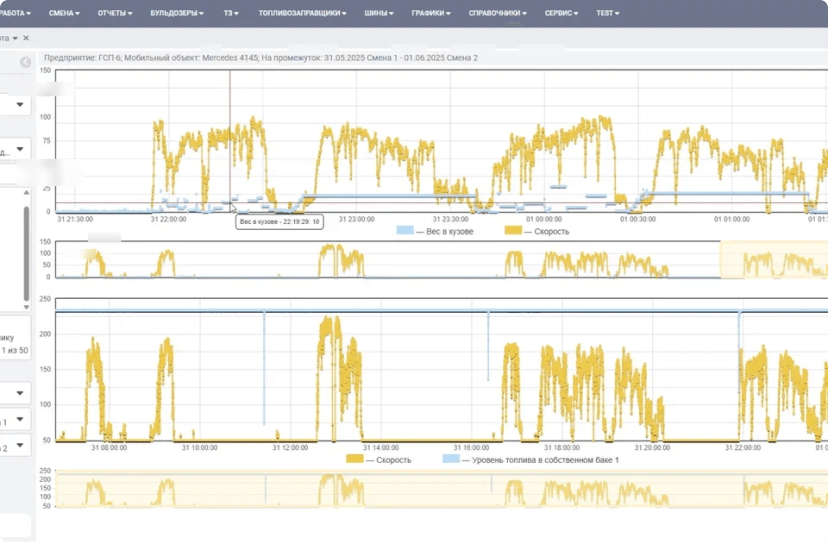Click highlighted range in top overview navigator
828x542 pixels.
[x=773, y=260]
